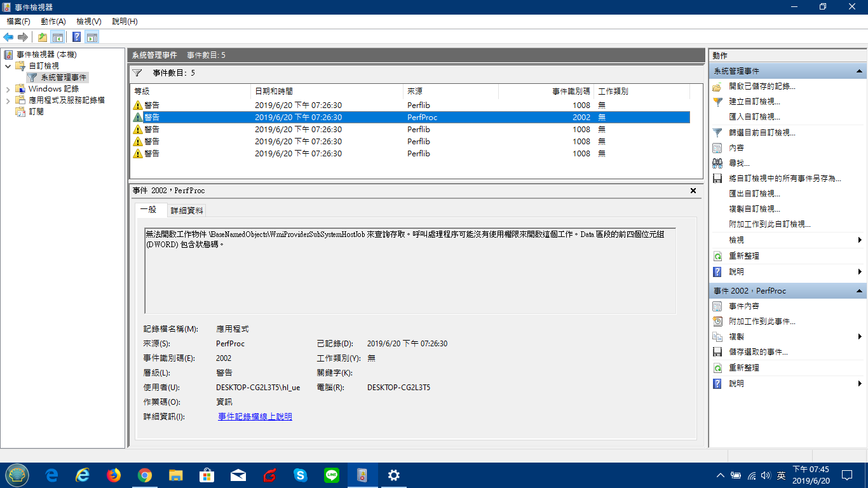Open Chrome from the taskbar
This screenshot has height=488, width=868.
[x=145, y=475]
